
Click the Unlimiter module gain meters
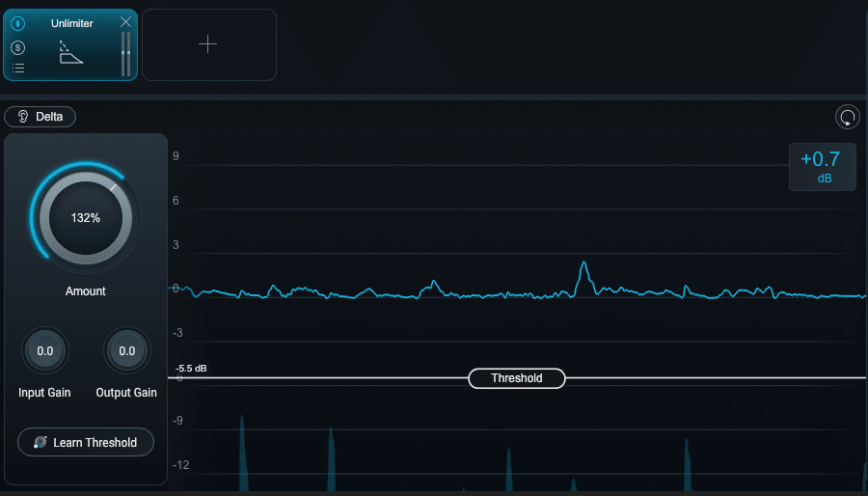(125, 53)
